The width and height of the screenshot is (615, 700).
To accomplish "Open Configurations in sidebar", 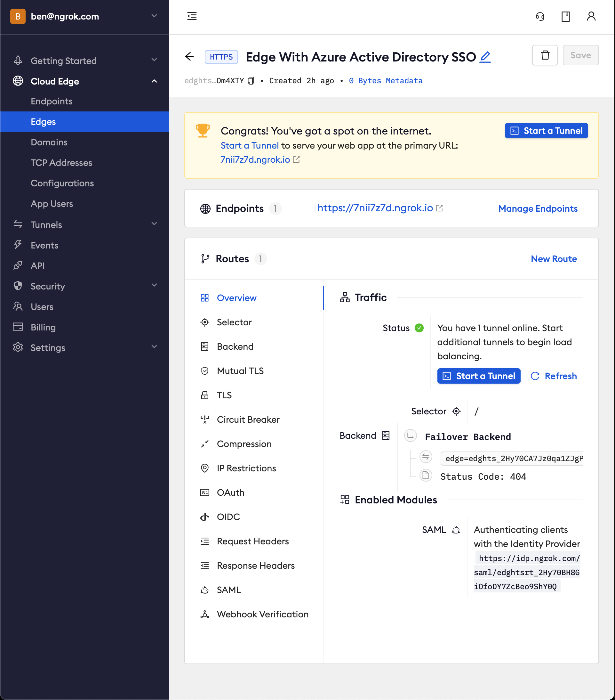I will click(x=84, y=183).
